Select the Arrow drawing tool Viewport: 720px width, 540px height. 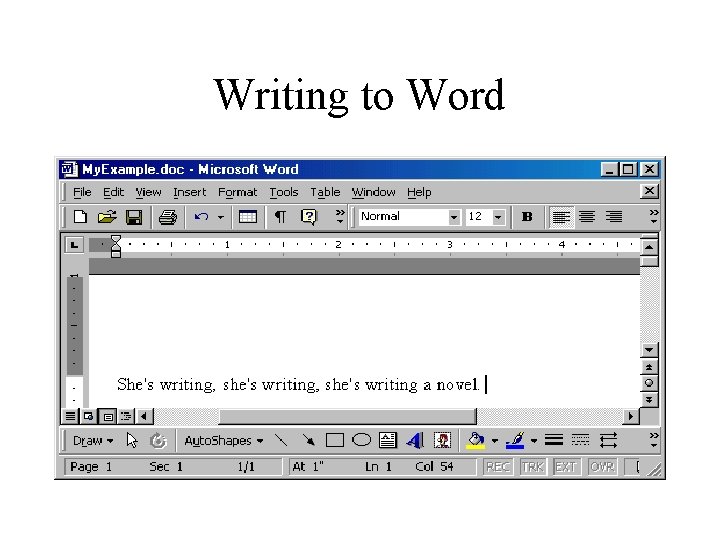[308, 440]
